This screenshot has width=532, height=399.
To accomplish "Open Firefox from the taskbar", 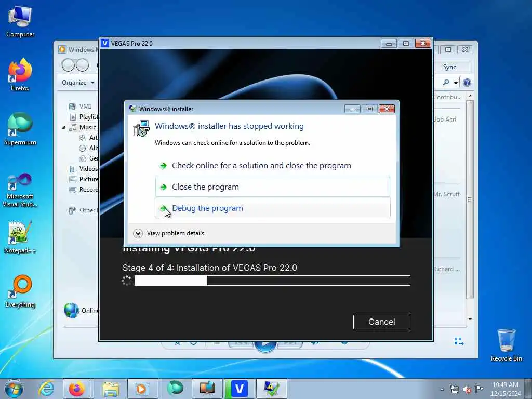I will 77,389.
